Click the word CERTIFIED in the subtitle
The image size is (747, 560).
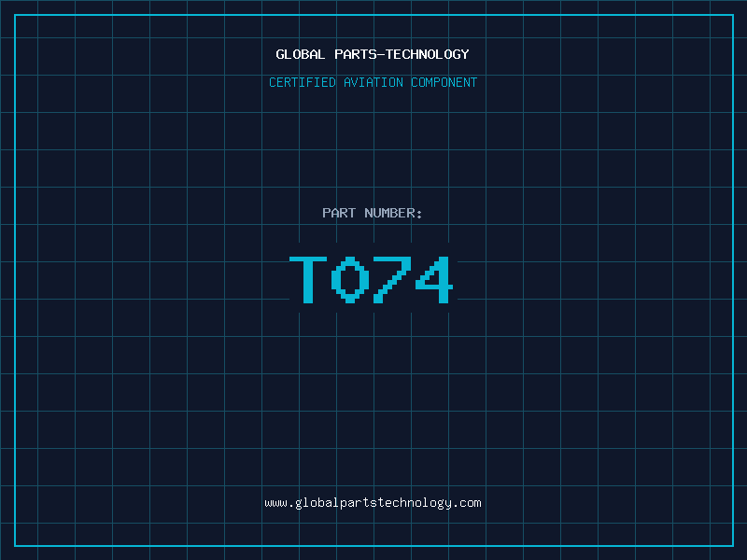click(x=303, y=82)
